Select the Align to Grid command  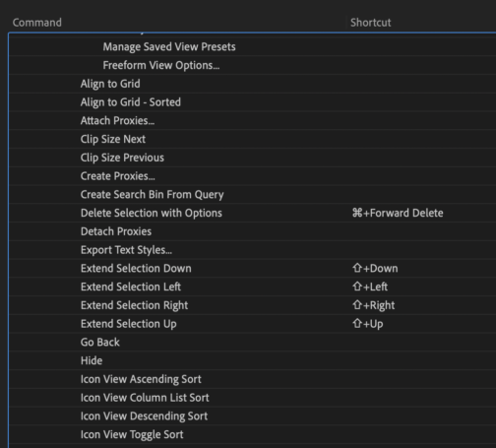110,84
